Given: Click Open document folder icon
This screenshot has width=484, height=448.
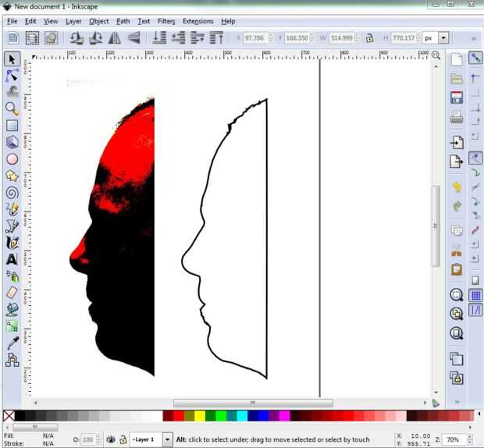Looking at the screenshot, I should [457, 78].
